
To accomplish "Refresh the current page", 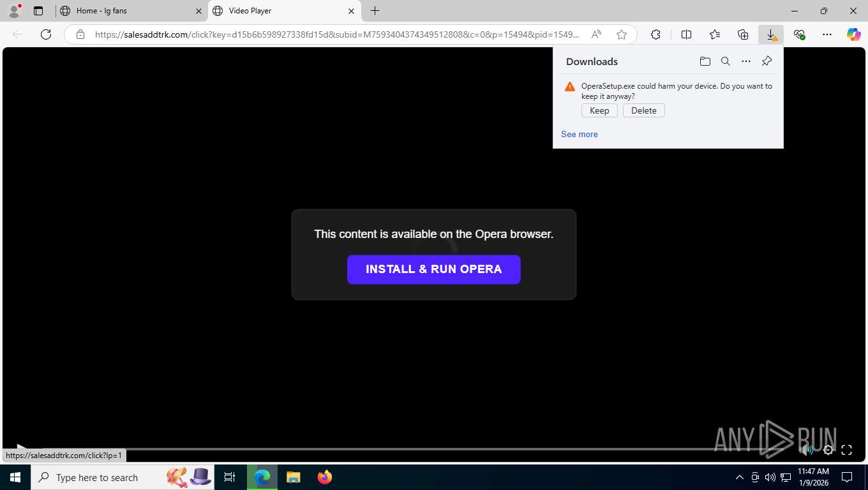I will [46, 34].
